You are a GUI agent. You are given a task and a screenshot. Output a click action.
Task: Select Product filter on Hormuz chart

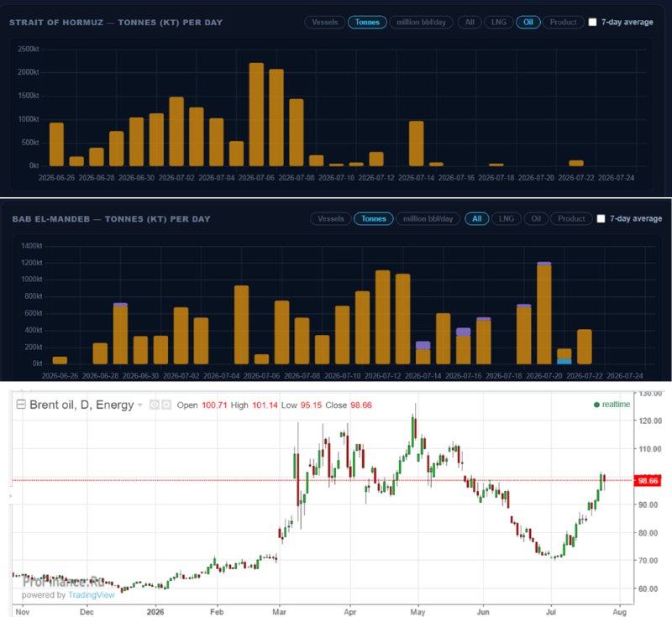pyautogui.click(x=563, y=23)
